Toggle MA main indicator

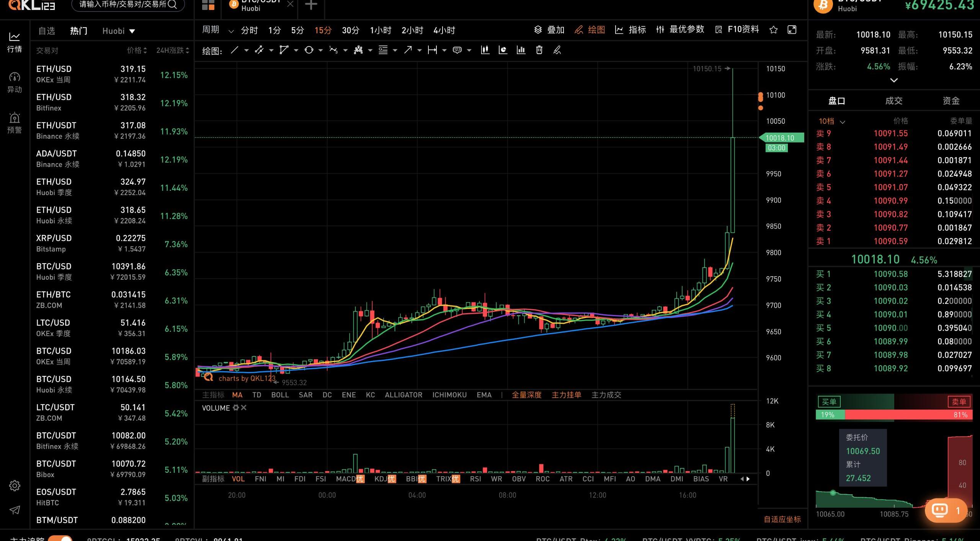click(237, 395)
